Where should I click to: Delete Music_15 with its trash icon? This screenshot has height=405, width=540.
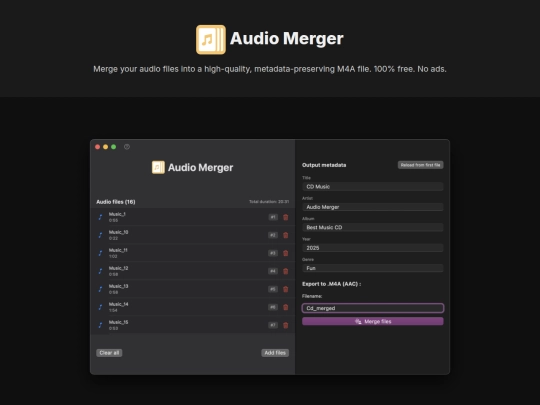285,325
